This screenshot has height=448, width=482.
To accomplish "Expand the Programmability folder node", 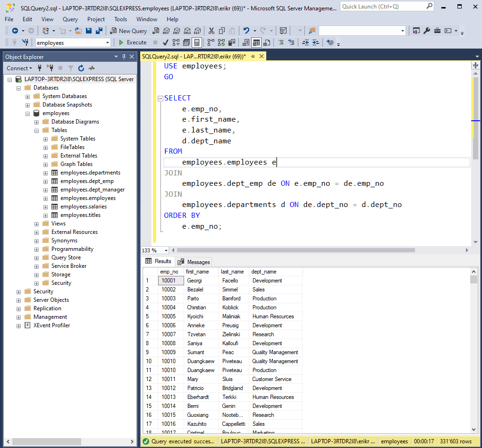I will [36, 249].
